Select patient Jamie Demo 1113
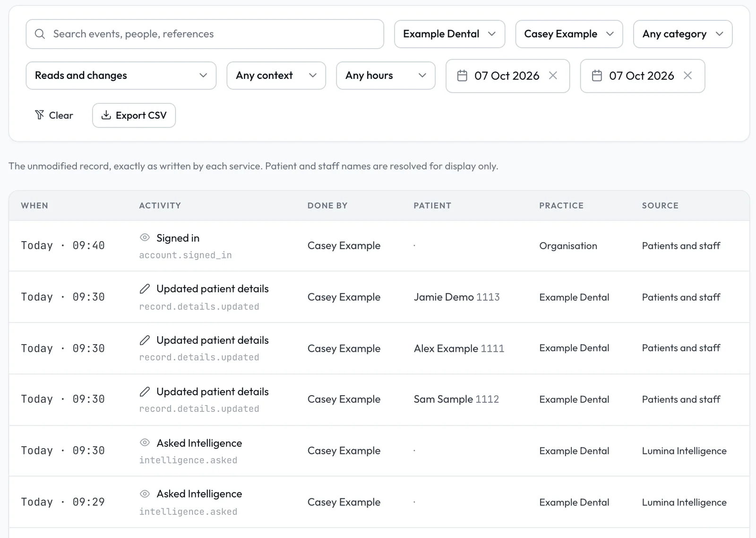Viewport: 756px width, 538px height. 456,297
